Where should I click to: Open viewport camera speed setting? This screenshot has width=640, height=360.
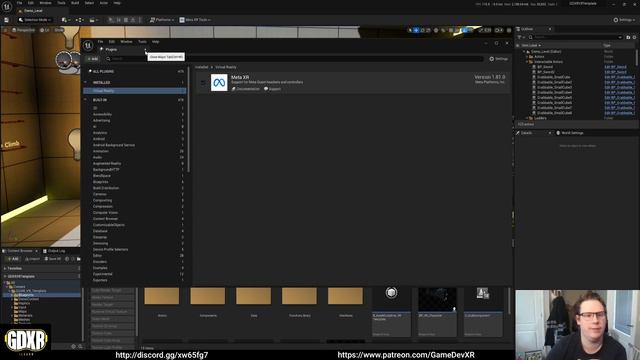click(499, 30)
